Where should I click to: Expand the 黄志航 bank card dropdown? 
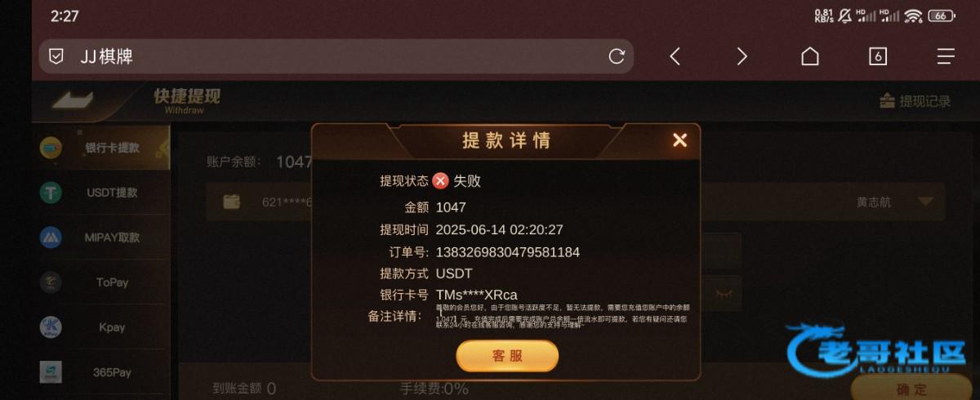[925, 202]
